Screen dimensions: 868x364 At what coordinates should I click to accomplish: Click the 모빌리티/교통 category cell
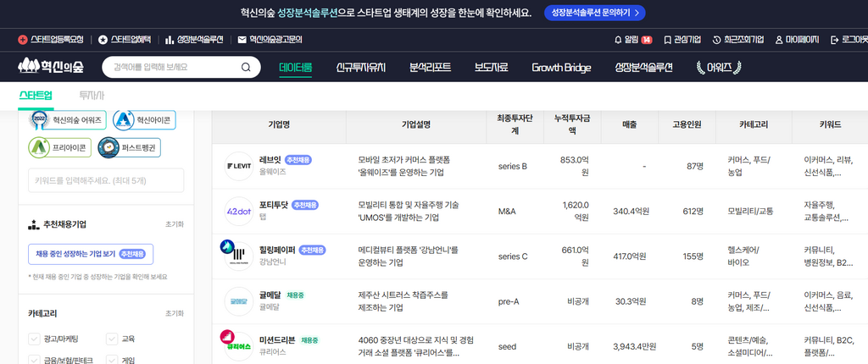click(751, 212)
